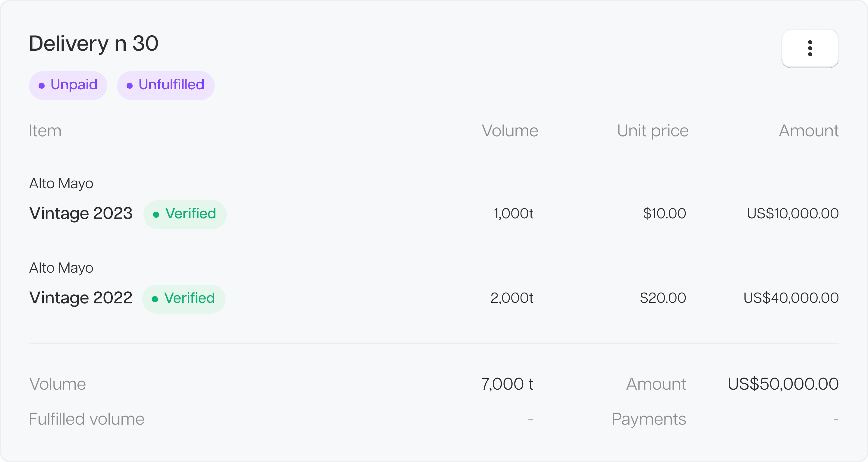
Task: Open the three-dot more options menu
Action: coord(810,48)
